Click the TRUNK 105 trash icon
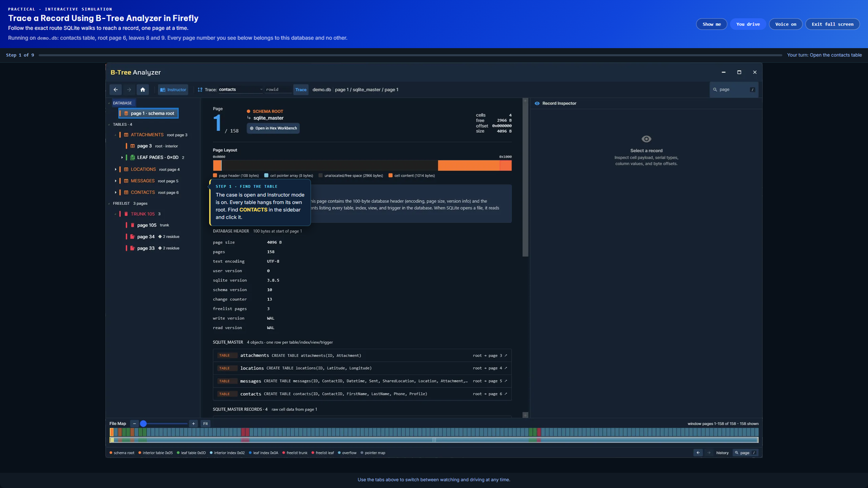Screen dimensions: 868x488 point(126,214)
